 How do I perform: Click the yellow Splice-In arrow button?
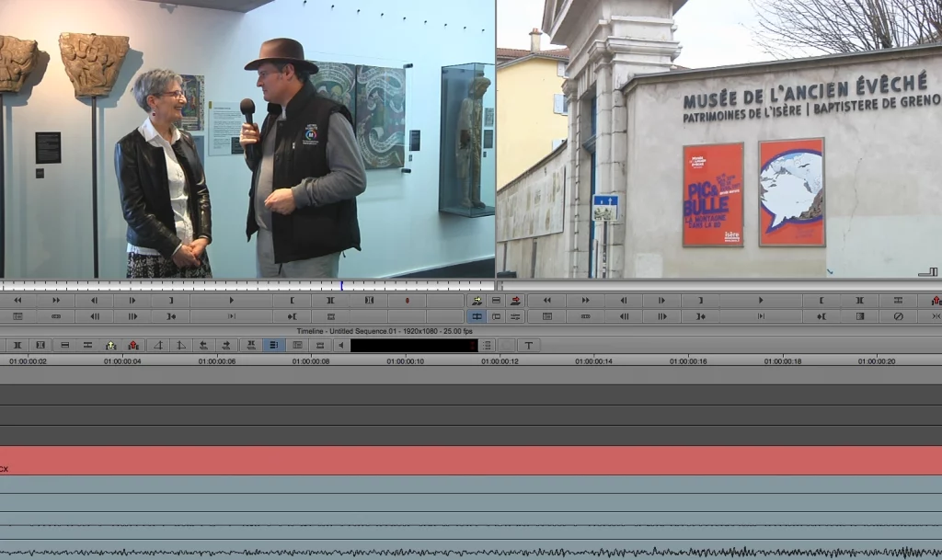[477, 301]
